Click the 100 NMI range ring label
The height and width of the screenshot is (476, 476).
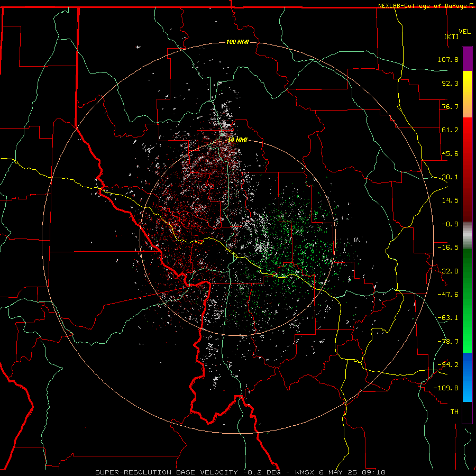point(237,42)
